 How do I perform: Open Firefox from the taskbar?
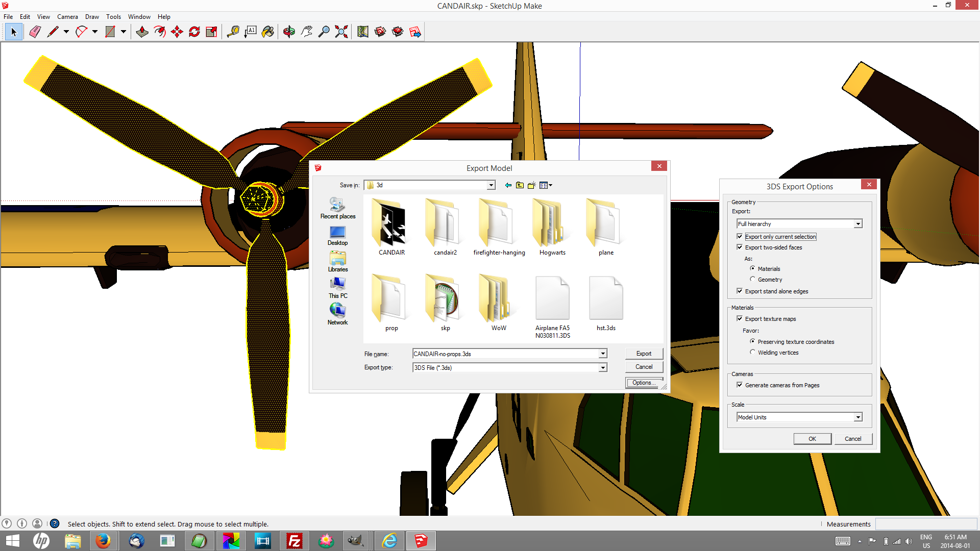[104, 541]
